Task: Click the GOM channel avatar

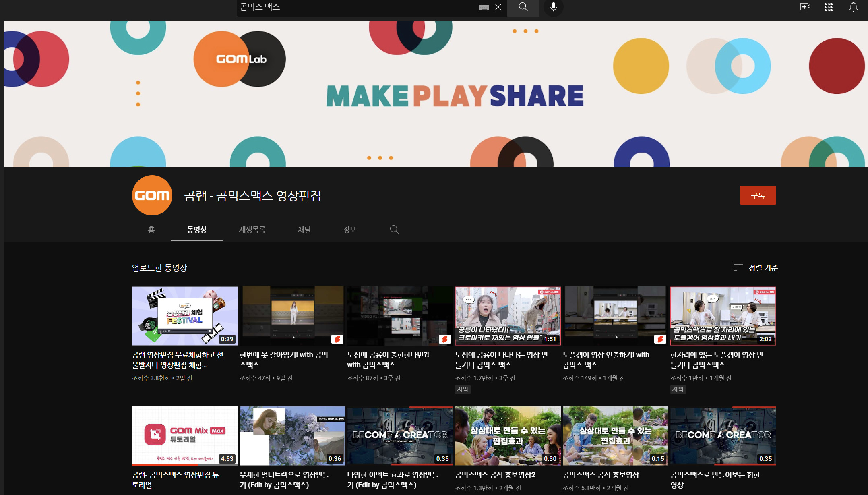Action: pyautogui.click(x=152, y=195)
